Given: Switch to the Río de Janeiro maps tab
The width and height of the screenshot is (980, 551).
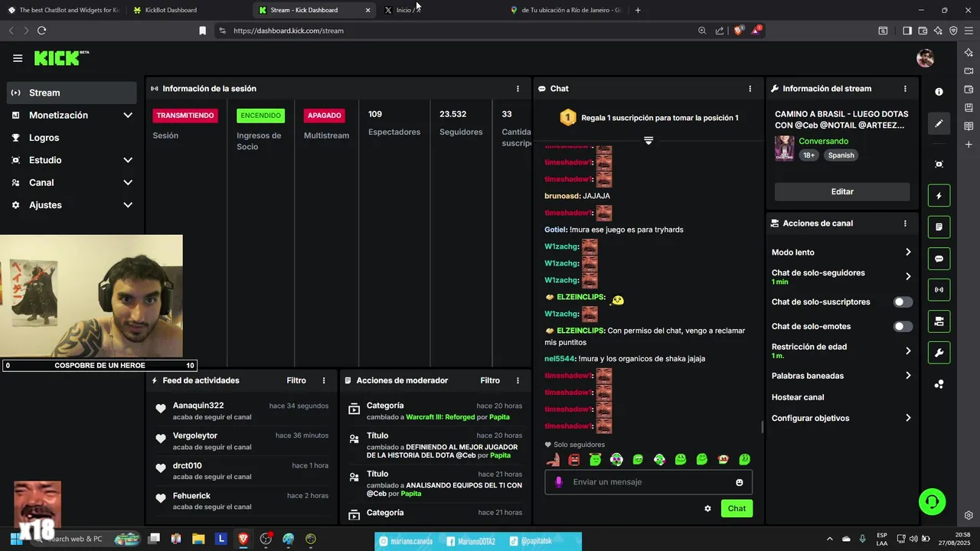Looking at the screenshot, I should (x=565, y=10).
